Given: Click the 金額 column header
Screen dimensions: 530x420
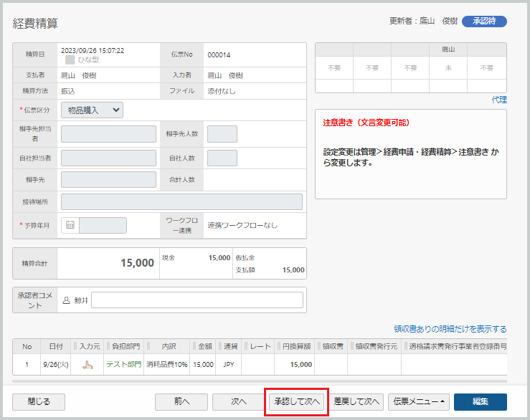Looking at the screenshot, I should 203,346.
